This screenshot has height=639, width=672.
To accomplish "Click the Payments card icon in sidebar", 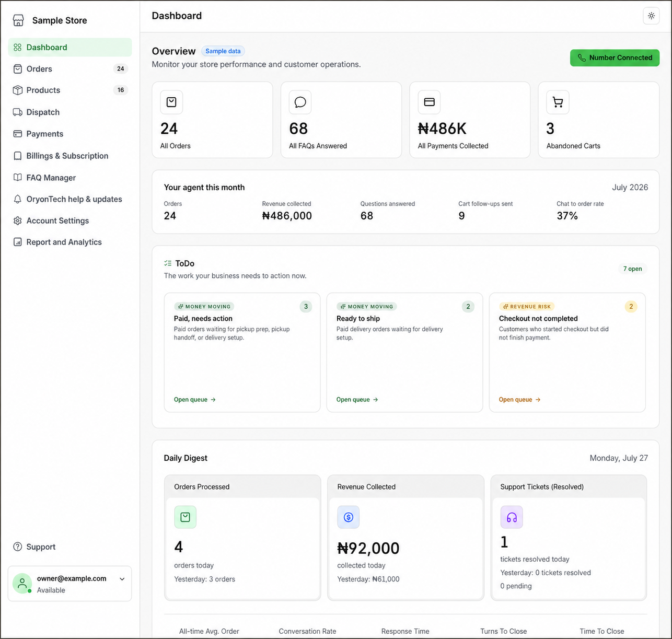I will tap(18, 134).
